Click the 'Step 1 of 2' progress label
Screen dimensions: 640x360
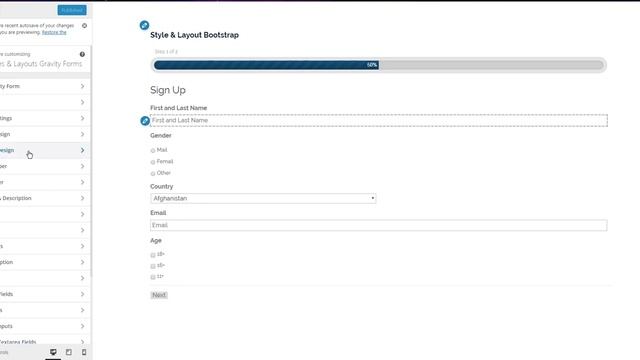pos(166,52)
